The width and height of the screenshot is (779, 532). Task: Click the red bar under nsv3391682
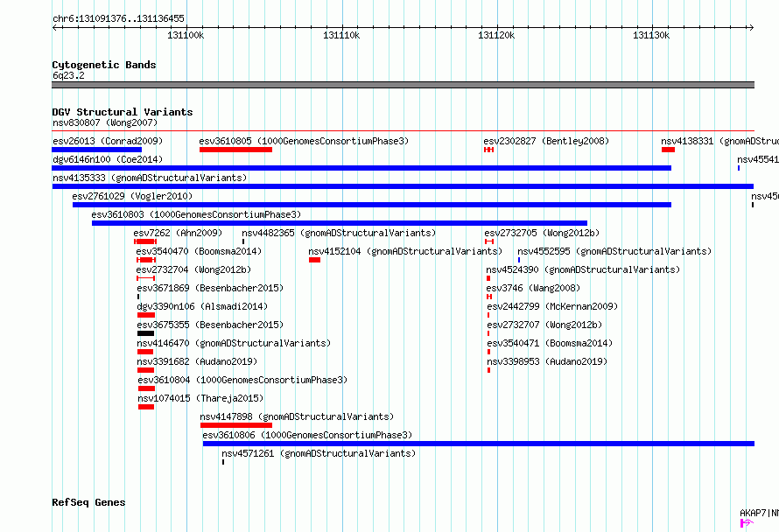coord(146,370)
